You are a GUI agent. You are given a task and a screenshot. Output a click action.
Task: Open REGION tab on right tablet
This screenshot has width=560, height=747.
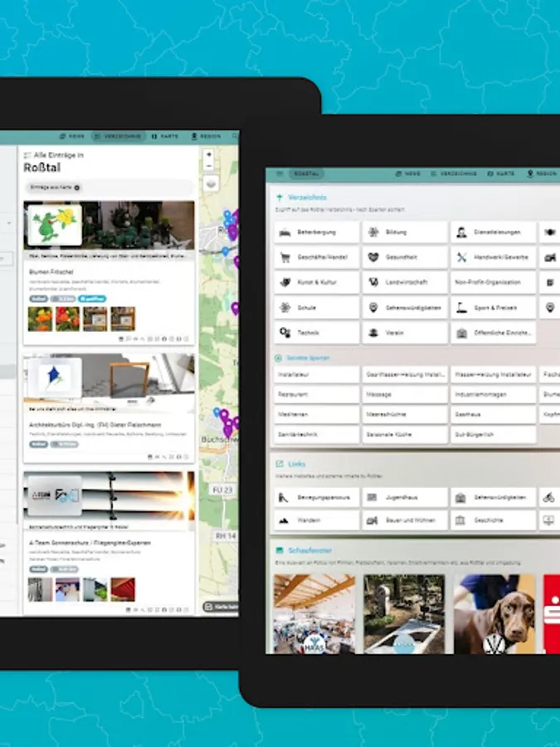click(542, 174)
